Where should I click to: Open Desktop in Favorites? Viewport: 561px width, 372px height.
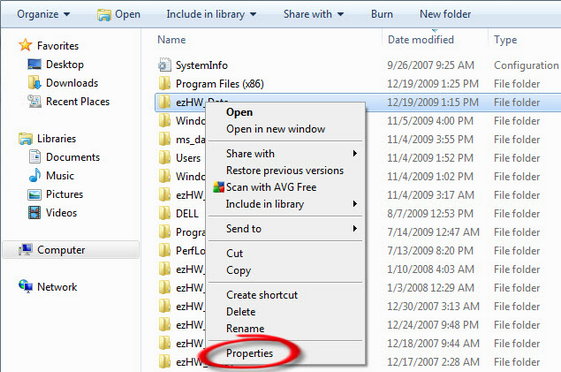click(x=65, y=64)
